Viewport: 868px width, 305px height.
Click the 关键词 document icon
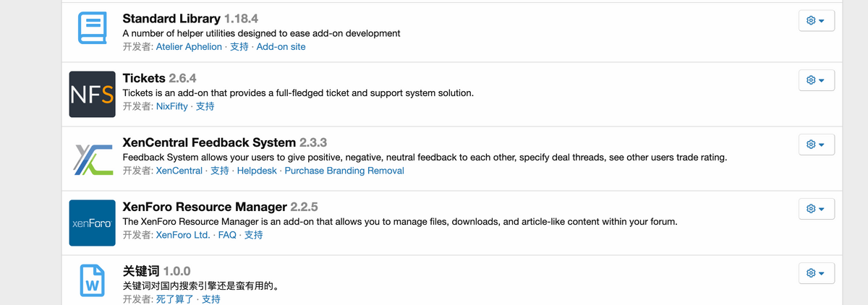pos(93,280)
